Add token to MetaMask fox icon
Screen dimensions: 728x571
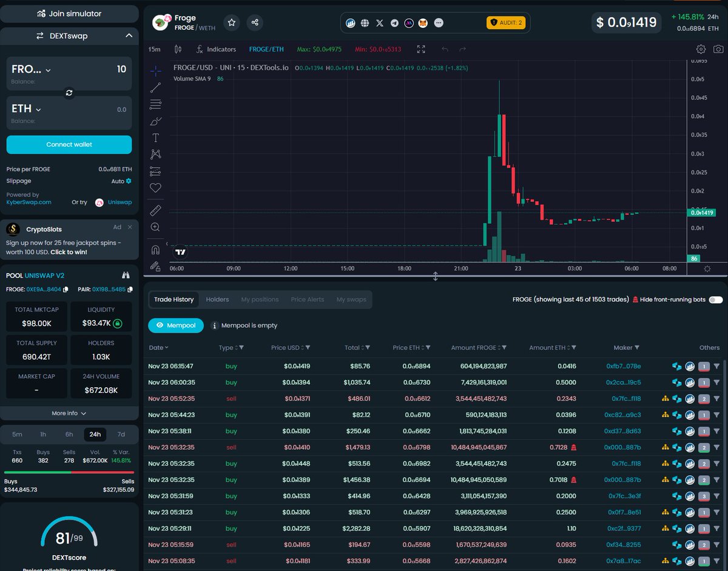tap(423, 23)
